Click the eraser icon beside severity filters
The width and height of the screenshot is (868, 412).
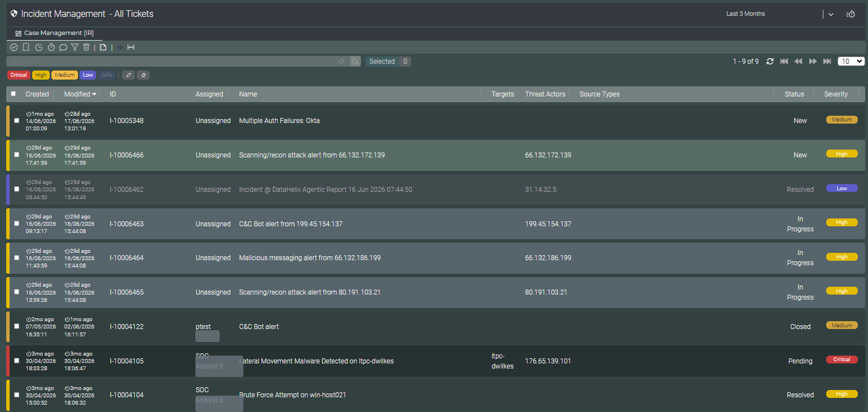143,75
